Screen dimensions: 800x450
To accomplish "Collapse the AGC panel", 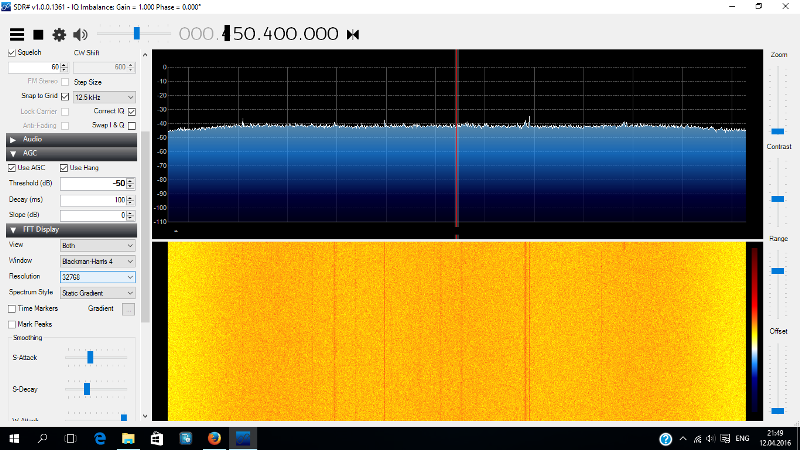I will pos(71,153).
